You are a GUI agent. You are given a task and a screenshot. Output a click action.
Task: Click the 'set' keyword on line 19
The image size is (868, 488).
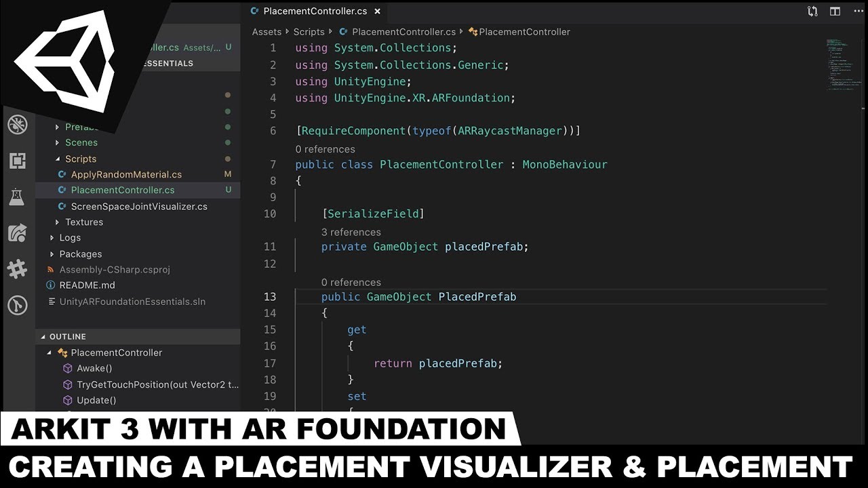pos(357,396)
